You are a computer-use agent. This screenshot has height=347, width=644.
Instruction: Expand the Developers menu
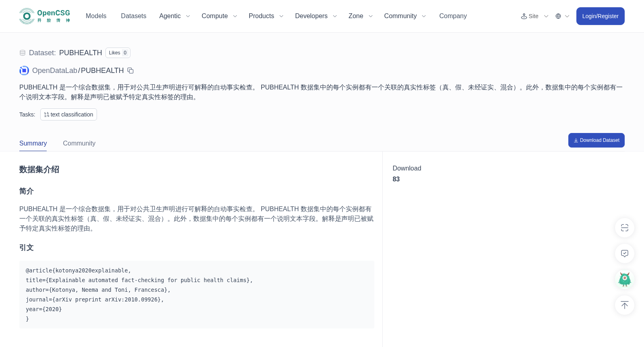[316, 16]
